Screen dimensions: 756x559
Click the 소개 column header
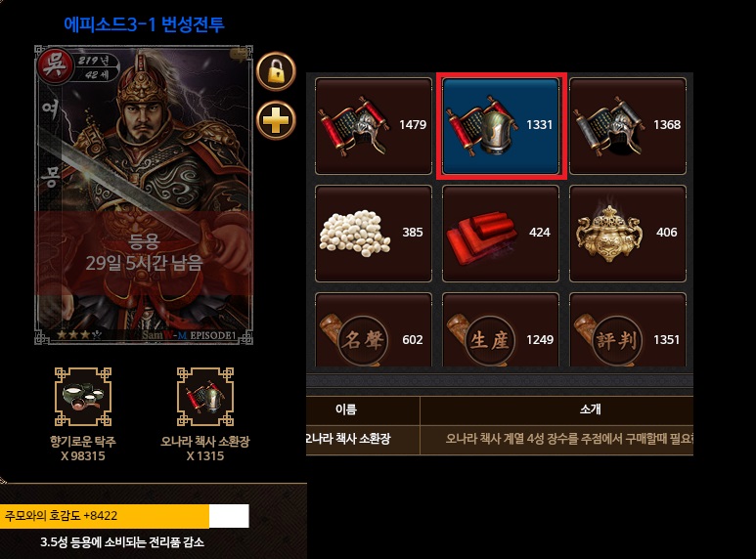[x=590, y=409]
